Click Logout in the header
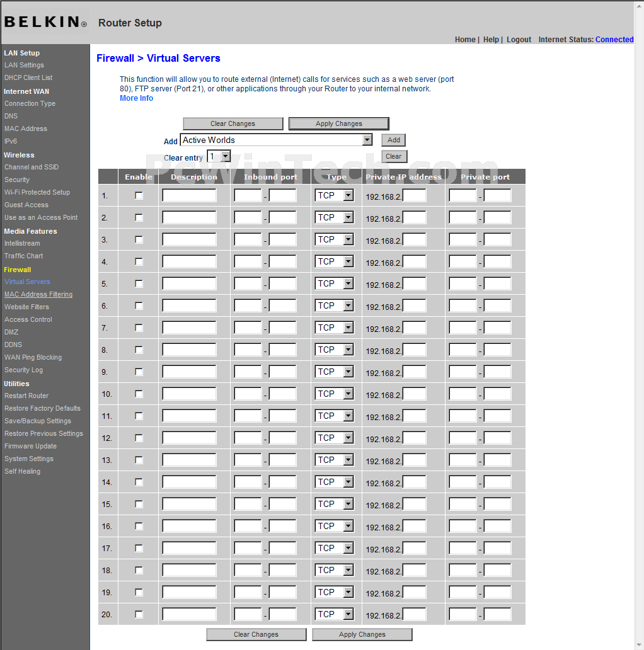The width and height of the screenshot is (644, 650). (519, 40)
